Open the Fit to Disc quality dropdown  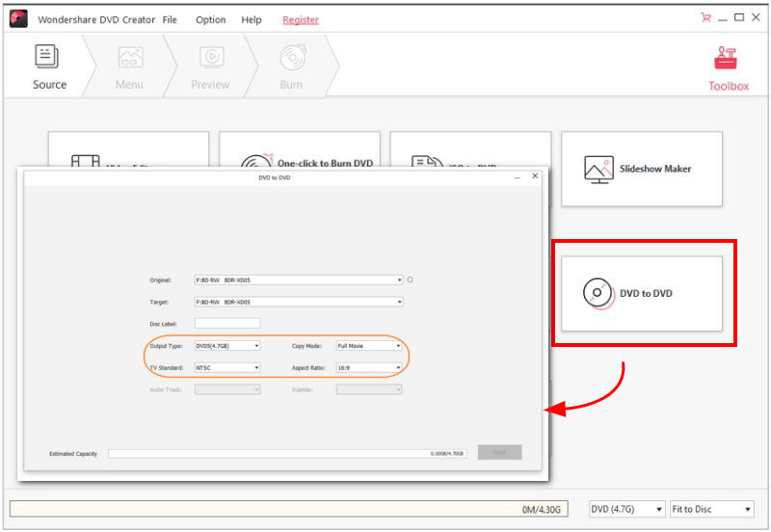(711, 509)
